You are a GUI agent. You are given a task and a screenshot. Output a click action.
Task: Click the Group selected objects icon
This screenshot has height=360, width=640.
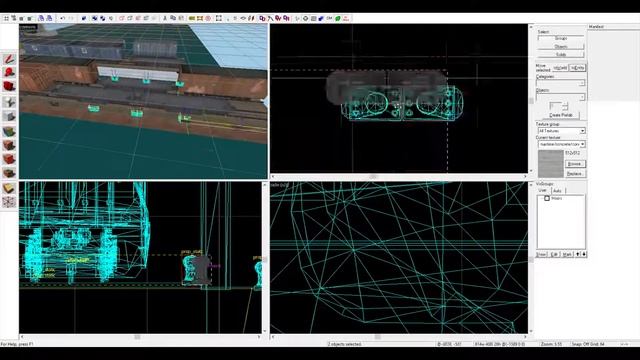coord(95,18)
